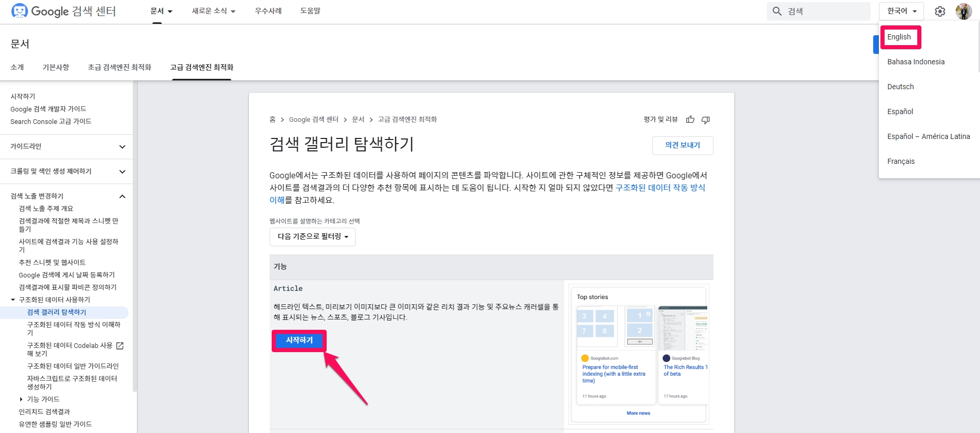This screenshot has width=980, height=433.
Task: Click the search magnifier icon
Action: (x=777, y=11)
